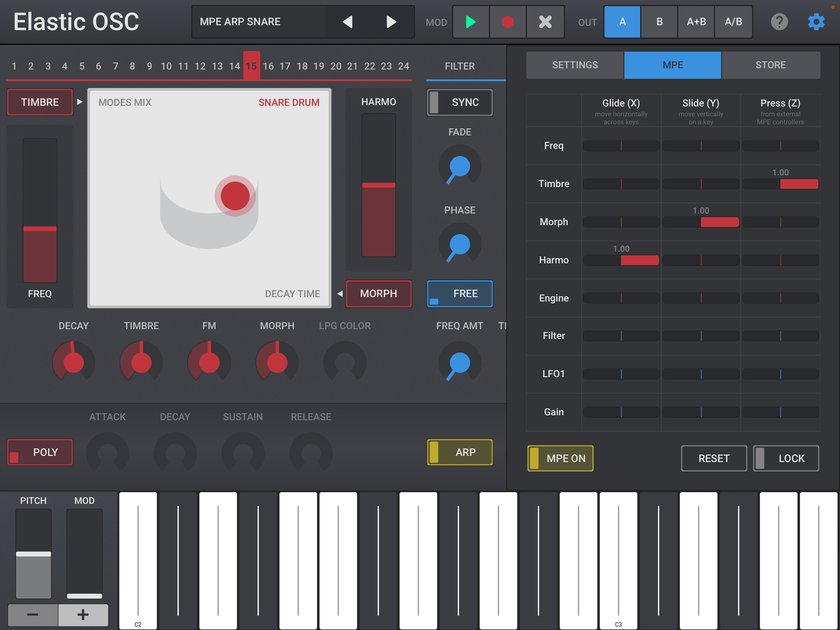Disable the MPE ON toggle

point(560,458)
